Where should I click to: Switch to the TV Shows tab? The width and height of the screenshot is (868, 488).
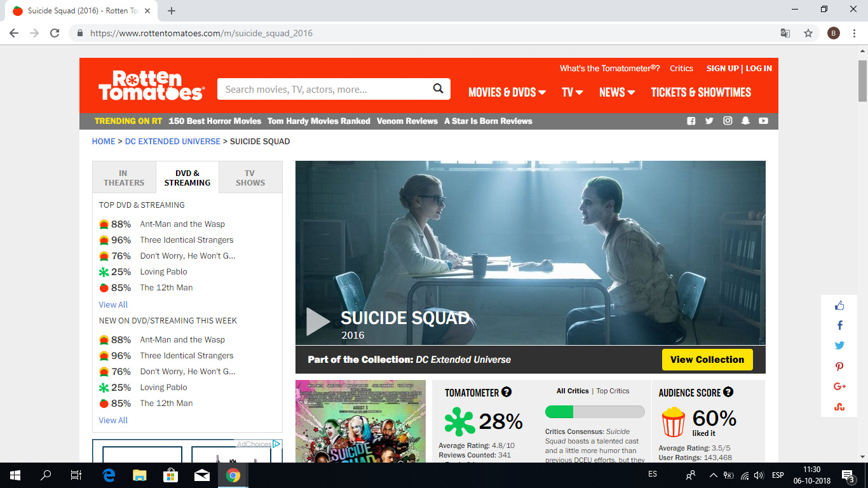(250, 177)
